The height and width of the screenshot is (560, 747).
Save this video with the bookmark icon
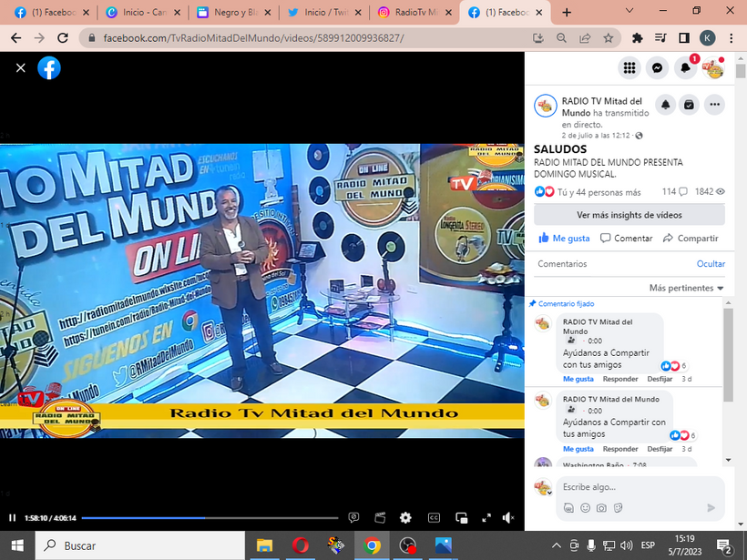[x=689, y=105]
